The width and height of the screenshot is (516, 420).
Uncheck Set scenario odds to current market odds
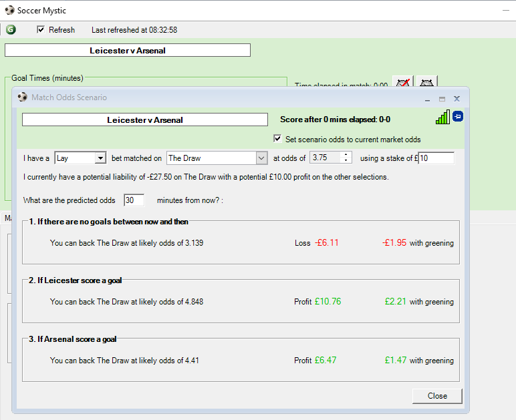(278, 139)
